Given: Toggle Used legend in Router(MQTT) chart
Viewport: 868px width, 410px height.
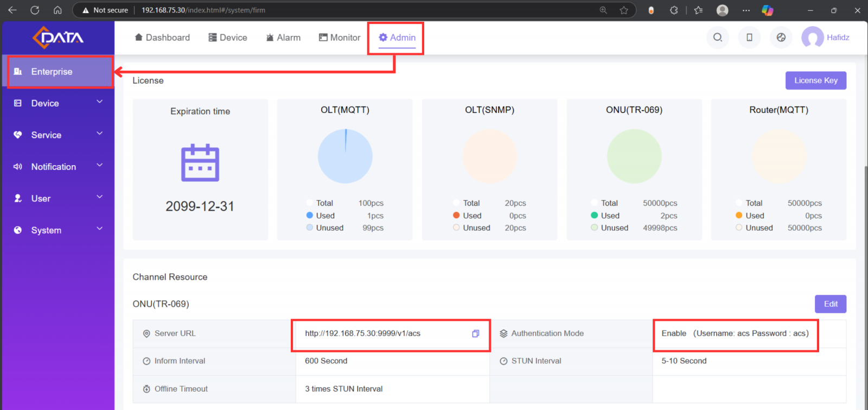Looking at the screenshot, I should click(x=750, y=216).
